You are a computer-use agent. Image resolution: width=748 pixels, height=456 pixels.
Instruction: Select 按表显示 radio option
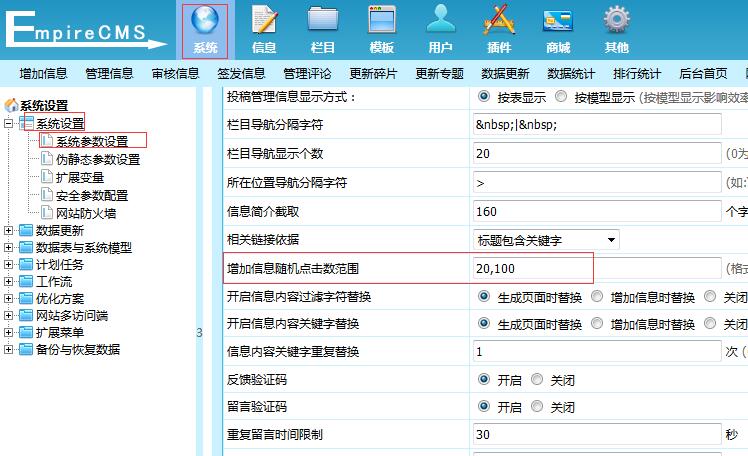point(485,97)
